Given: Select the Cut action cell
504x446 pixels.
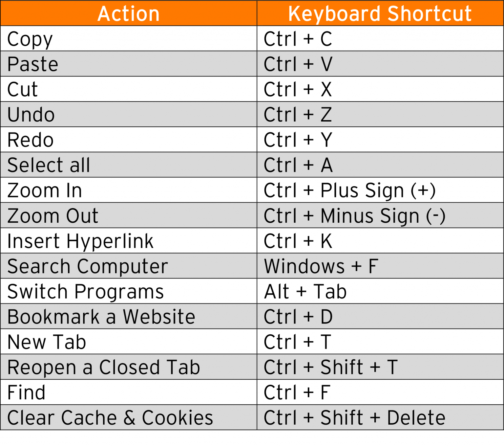Looking at the screenshot, I should [23, 89].
